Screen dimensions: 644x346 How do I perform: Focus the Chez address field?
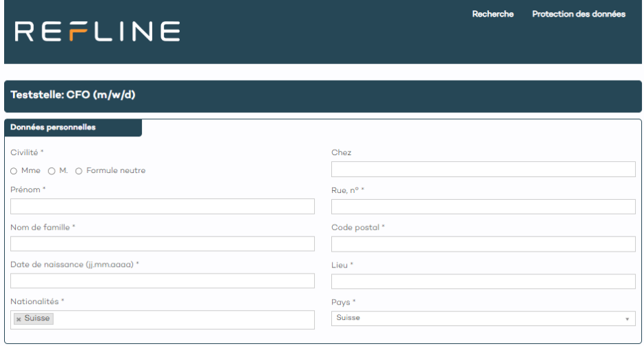(483, 169)
